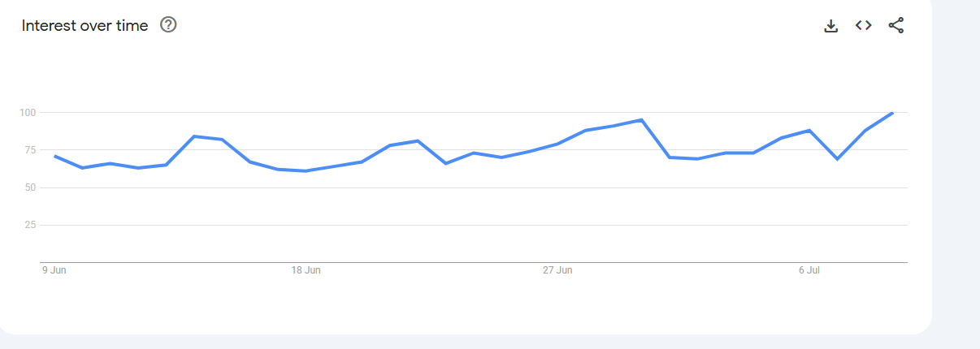The height and width of the screenshot is (349, 980).
Task: Click the 50 y-axis label
Action: pyautogui.click(x=30, y=187)
